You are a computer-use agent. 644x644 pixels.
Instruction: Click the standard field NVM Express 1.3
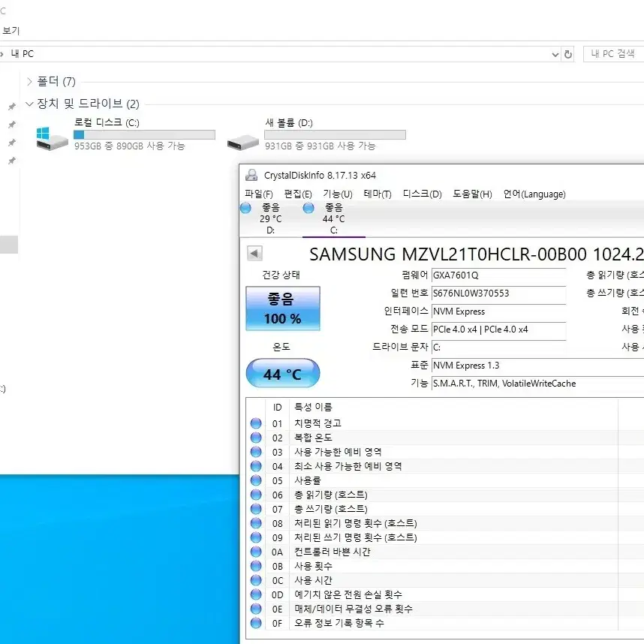[537, 366]
